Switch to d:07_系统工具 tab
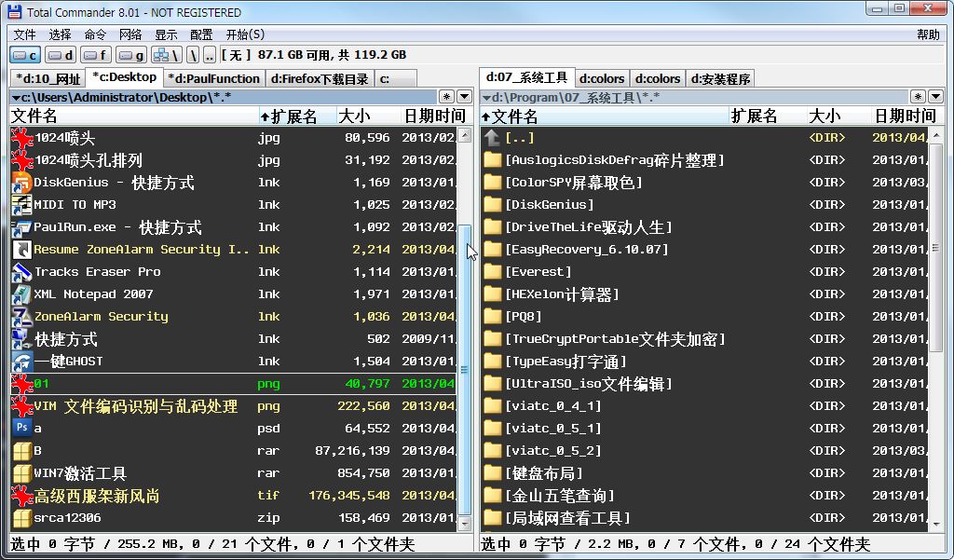Screen dimensions: 954x560 [x=527, y=77]
